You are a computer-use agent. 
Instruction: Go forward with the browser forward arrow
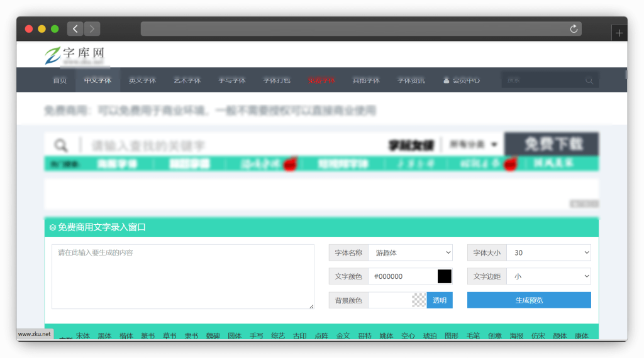tap(92, 29)
